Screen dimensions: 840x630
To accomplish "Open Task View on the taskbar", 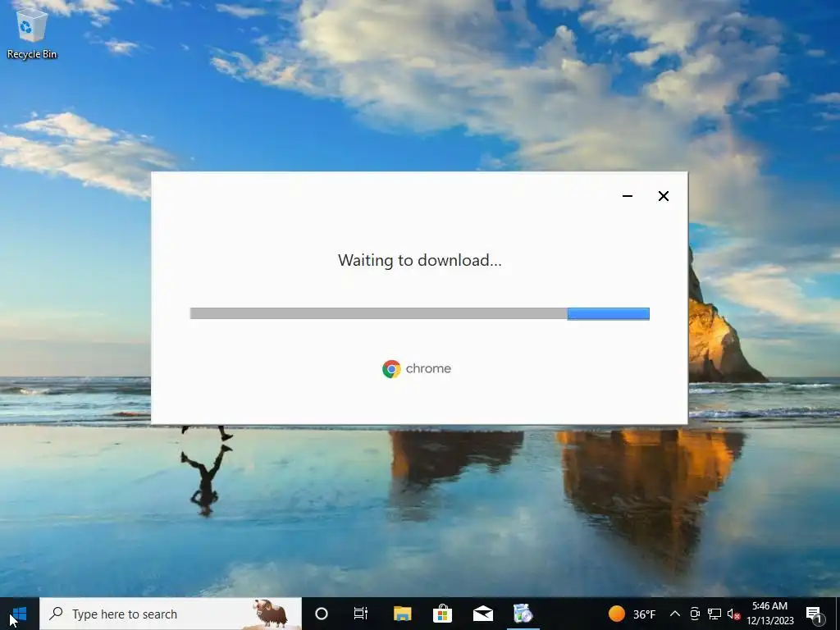I will [361, 614].
